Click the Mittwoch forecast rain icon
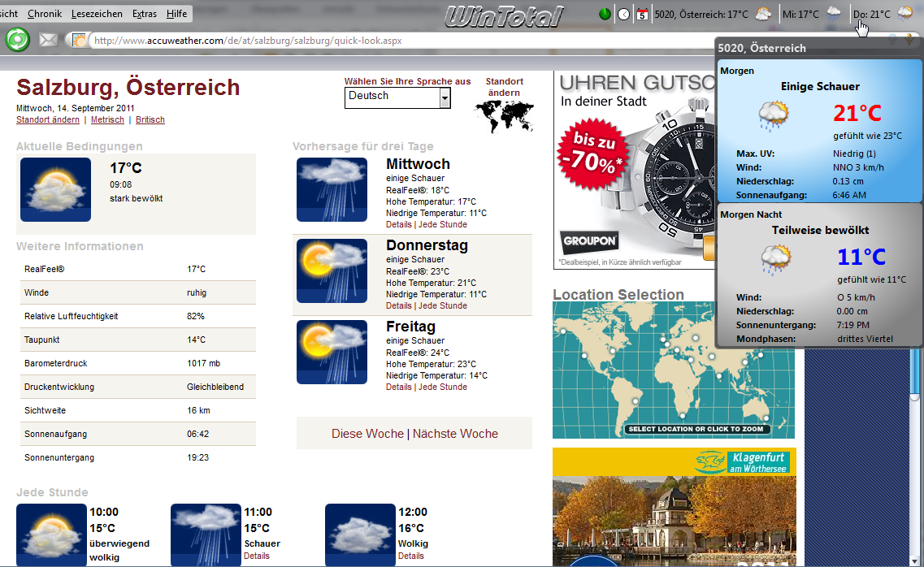 click(x=332, y=189)
